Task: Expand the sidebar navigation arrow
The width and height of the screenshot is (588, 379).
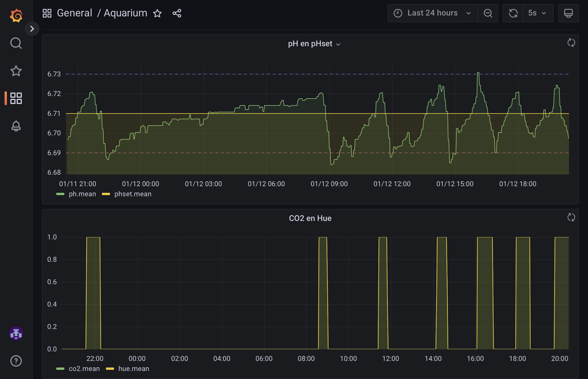Action: 32,29
